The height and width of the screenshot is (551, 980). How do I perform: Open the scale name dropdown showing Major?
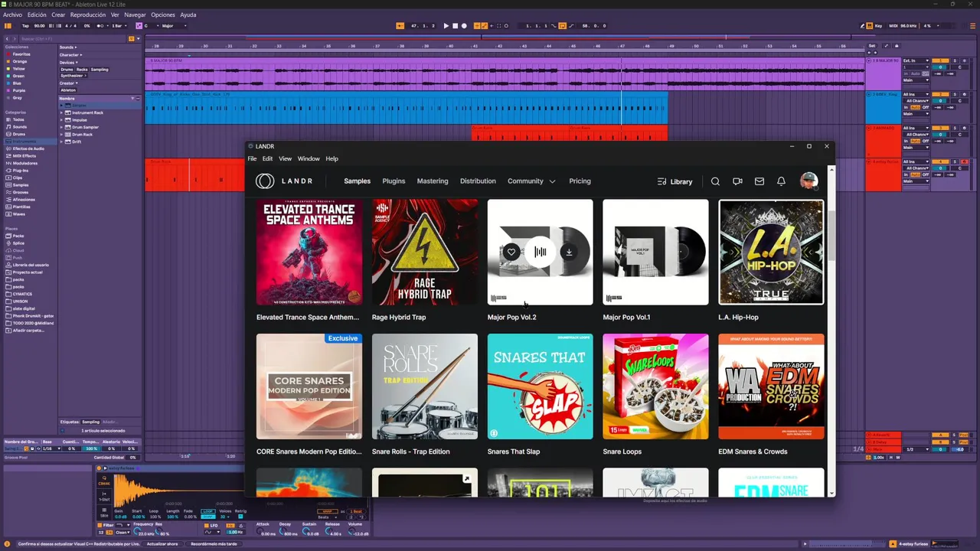(x=173, y=26)
